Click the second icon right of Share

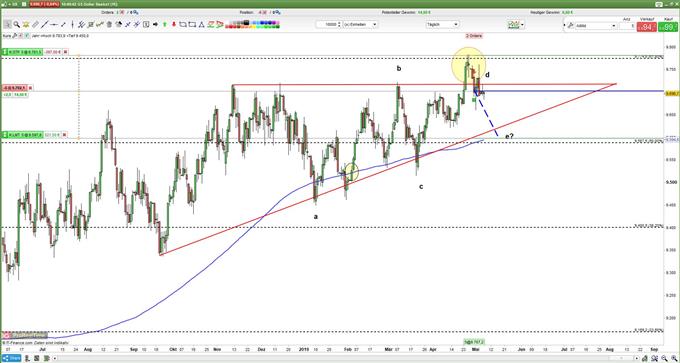[x=36, y=358]
